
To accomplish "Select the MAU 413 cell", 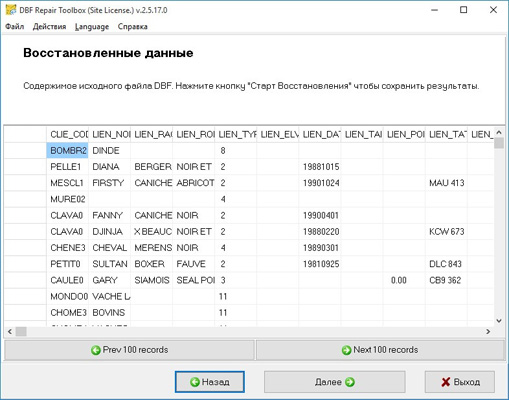I will 446,183.
